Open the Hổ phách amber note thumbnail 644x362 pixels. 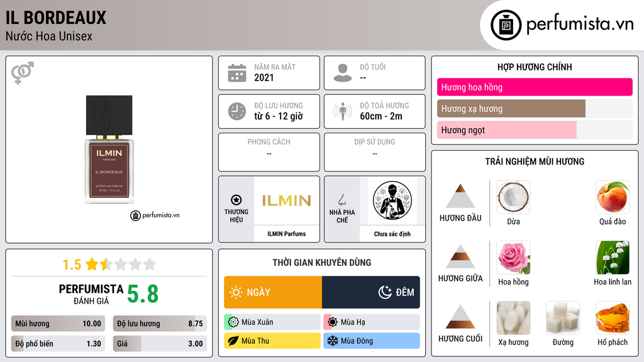click(x=613, y=318)
